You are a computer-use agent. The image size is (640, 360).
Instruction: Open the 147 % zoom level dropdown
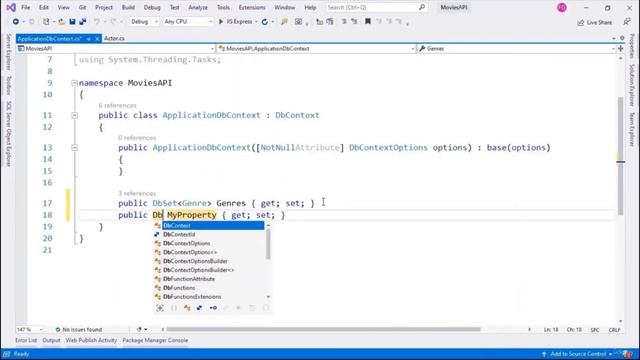tap(29, 329)
